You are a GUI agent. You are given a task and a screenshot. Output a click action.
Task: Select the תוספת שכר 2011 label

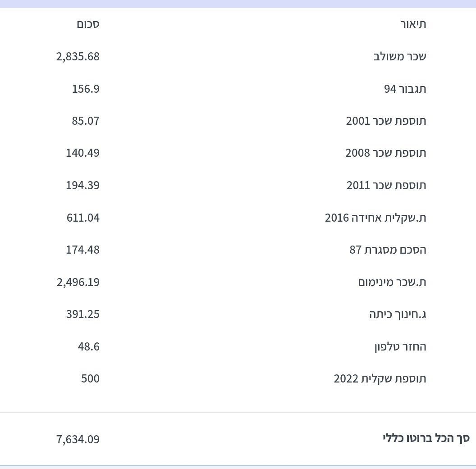[386, 185]
